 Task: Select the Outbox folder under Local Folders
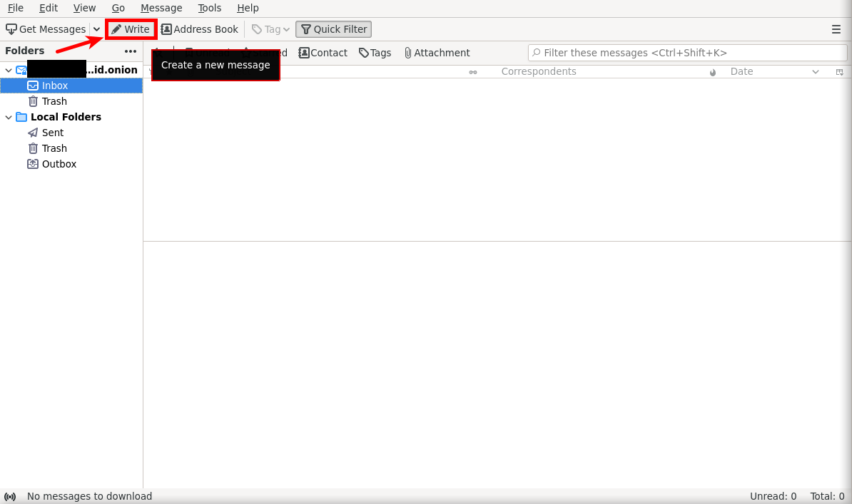click(59, 164)
